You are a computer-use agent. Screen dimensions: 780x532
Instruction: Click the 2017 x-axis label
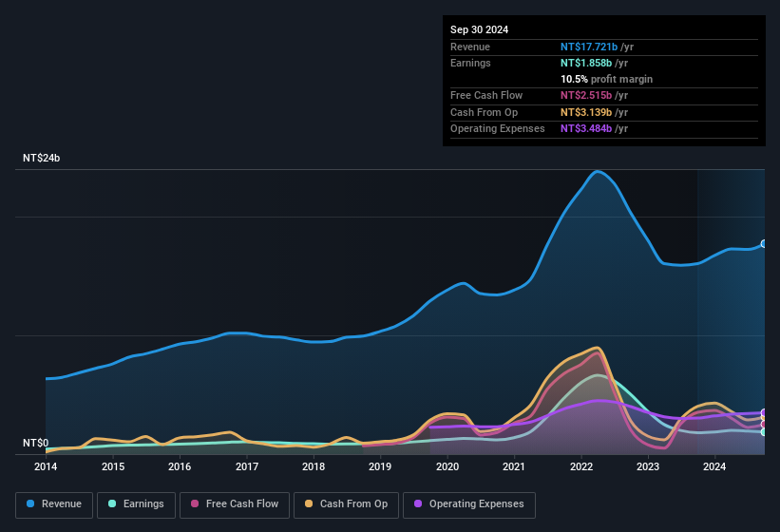click(x=247, y=466)
